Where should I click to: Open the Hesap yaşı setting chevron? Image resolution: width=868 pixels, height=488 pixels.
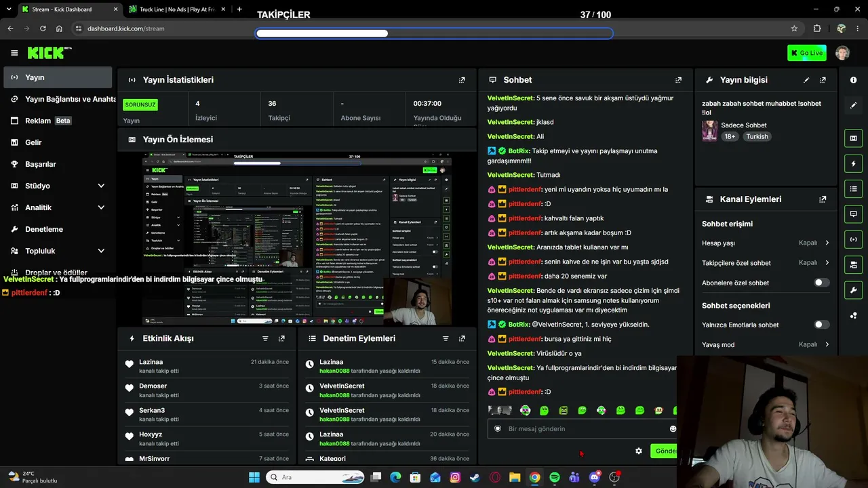pos(827,243)
